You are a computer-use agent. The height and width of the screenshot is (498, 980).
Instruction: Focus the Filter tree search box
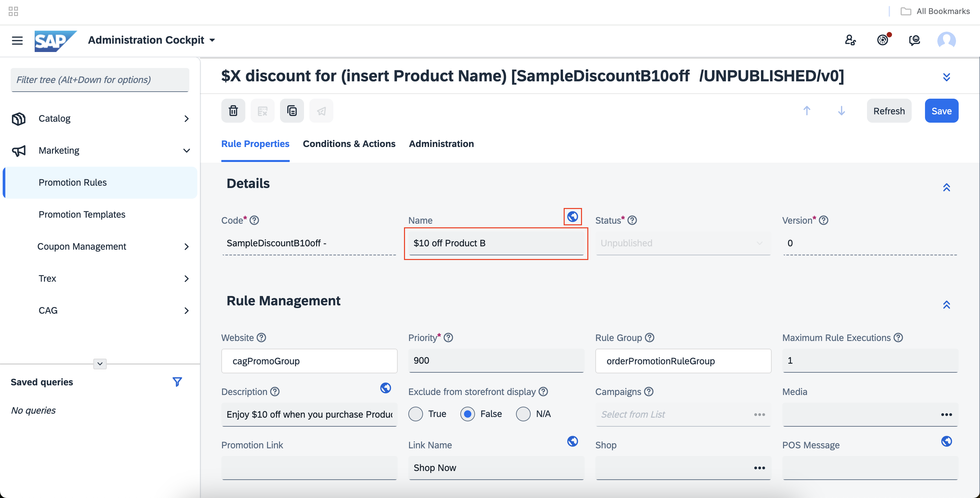pos(100,80)
